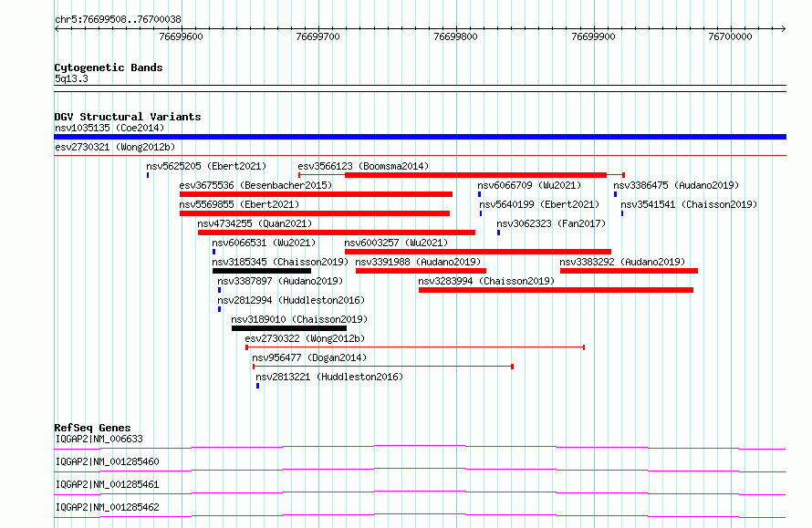This screenshot has height=528, width=812.
Task: Open the esv2730321 (Wong2012b) variant label
Action: click(115, 147)
